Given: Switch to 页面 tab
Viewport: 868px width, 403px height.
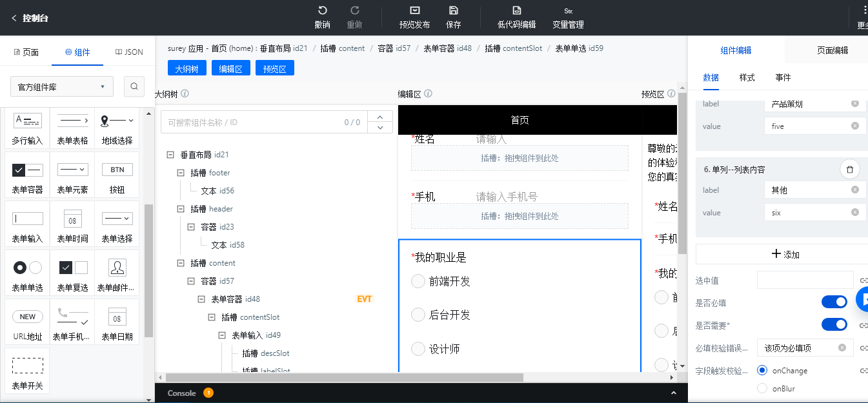Looking at the screenshot, I should tap(26, 52).
